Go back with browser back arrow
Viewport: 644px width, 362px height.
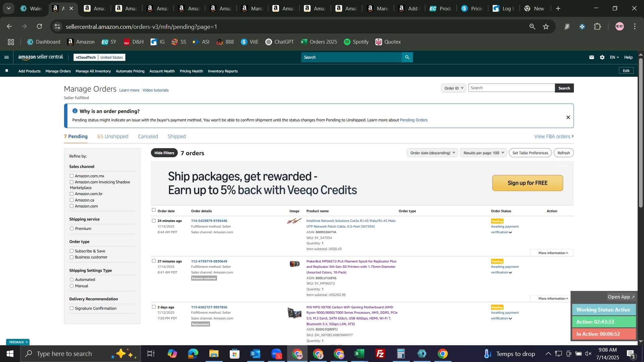pyautogui.click(x=9, y=26)
